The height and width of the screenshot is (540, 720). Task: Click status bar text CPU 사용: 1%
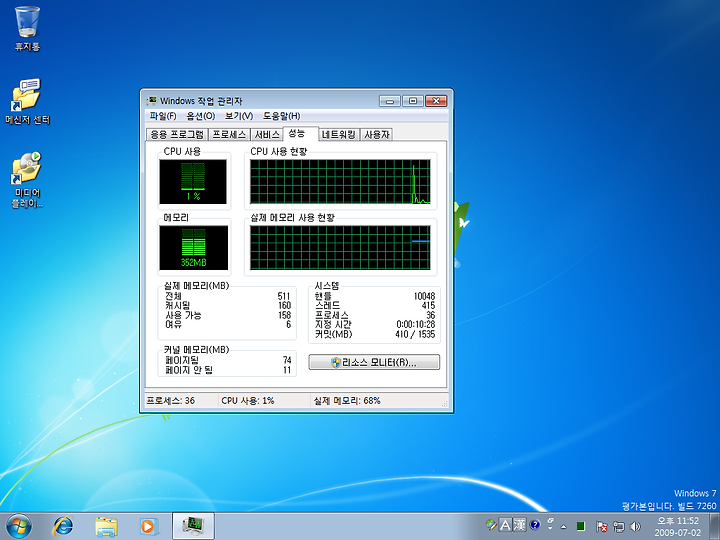point(248,400)
